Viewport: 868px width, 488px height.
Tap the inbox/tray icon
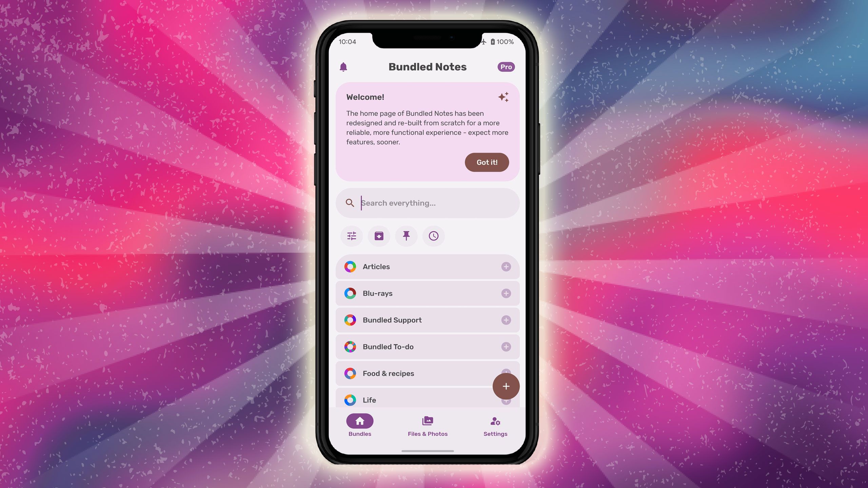379,236
